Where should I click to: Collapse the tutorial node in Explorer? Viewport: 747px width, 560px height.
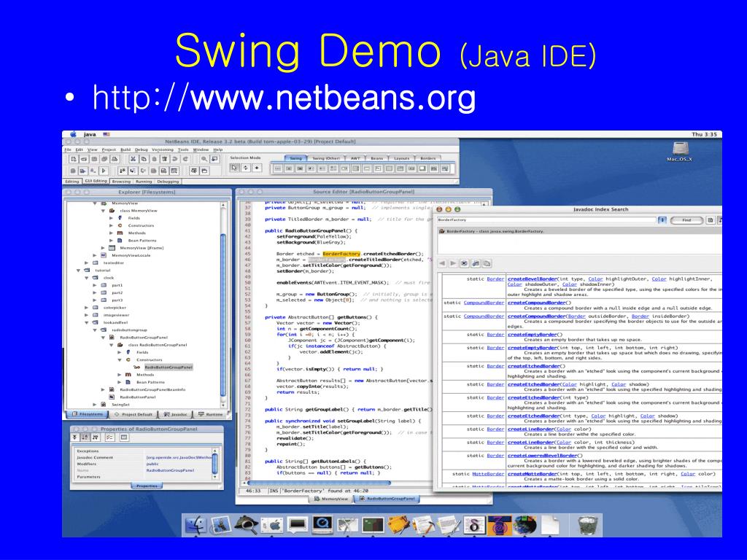coord(79,271)
